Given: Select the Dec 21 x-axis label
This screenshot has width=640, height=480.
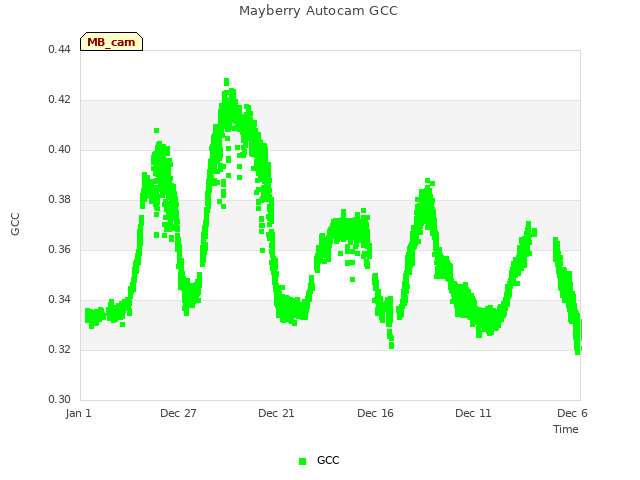Looking at the screenshot, I should [x=276, y=413].
